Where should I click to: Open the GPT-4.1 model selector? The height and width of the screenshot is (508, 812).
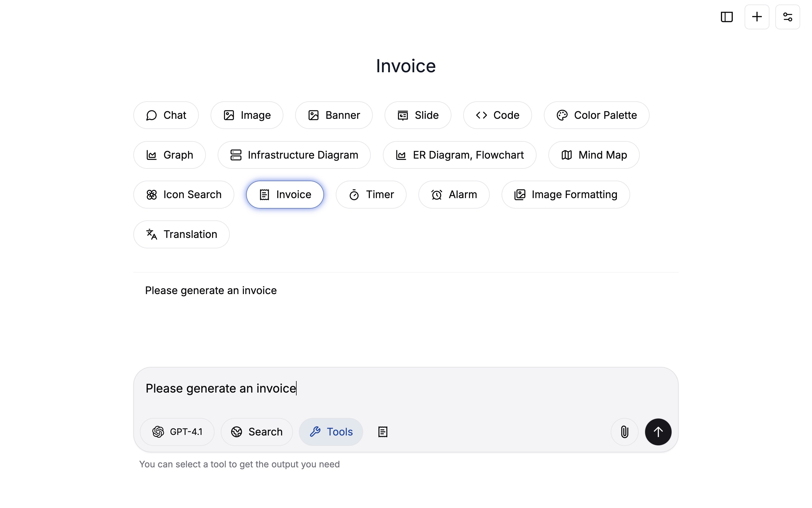pos(177,432)
